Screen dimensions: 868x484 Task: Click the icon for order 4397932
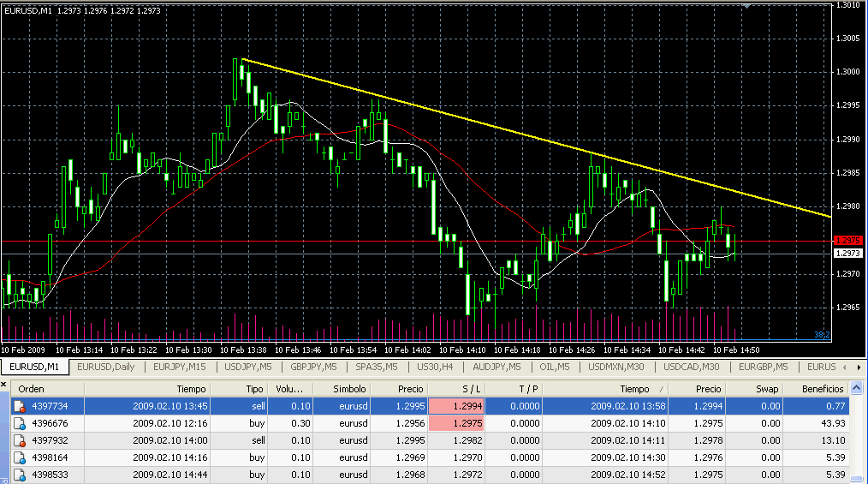pos(19,440)
